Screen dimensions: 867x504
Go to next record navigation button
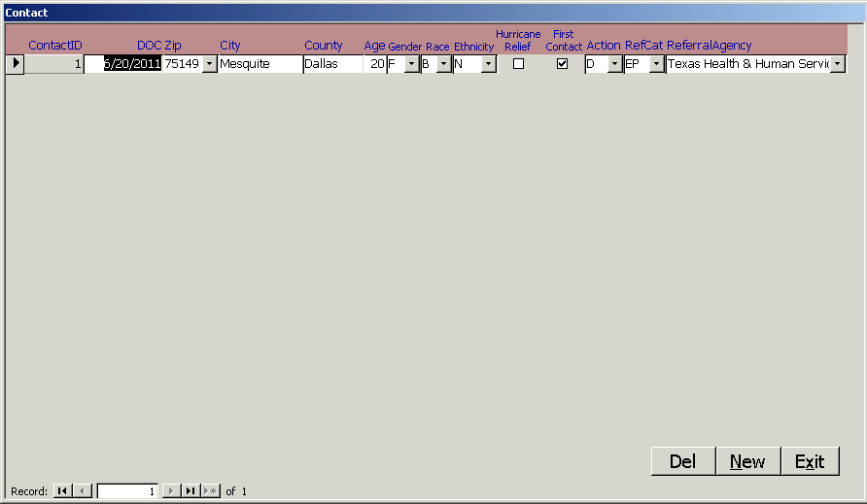pos(170,491)
